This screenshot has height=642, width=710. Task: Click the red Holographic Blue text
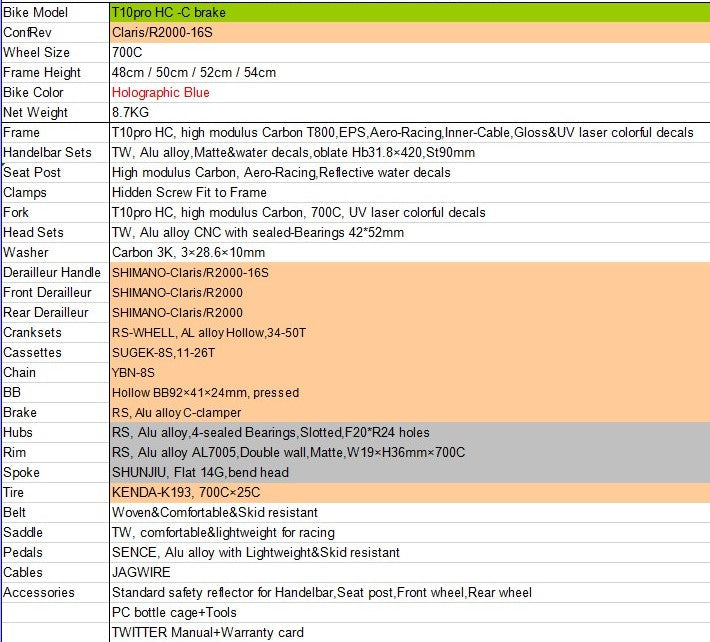pyautogui.click(x=161, y=92)
